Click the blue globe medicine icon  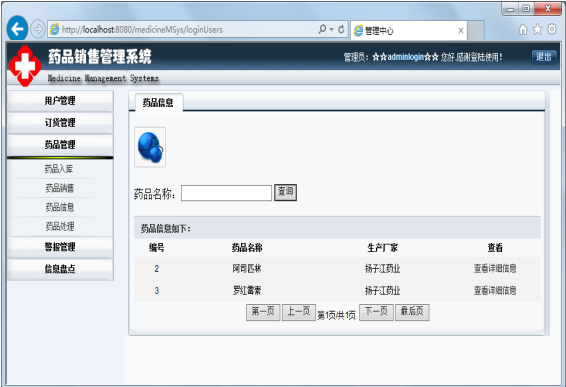[x=150, y=147]
